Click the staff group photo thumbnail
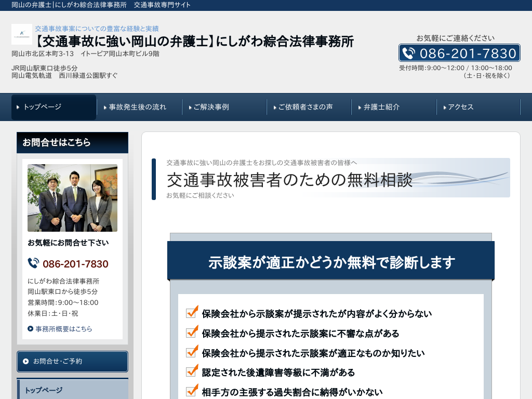The width and height of the screenshot is (532, 399). tap(72, 198)
